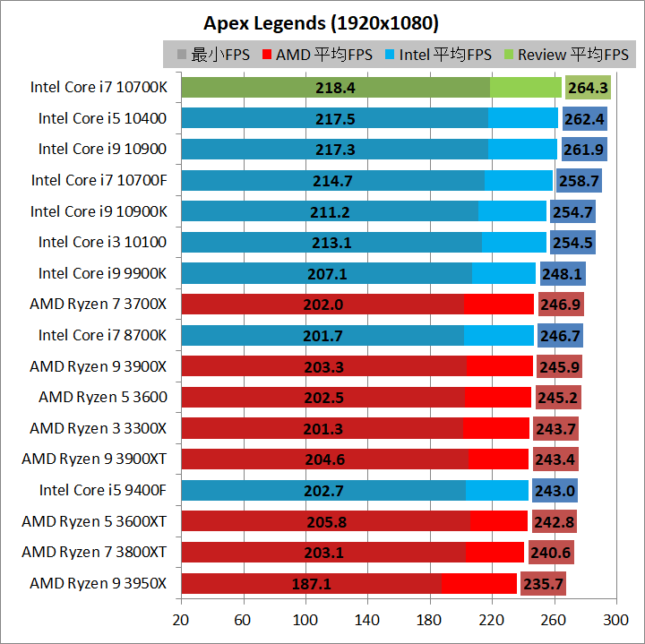Click the 235.7 average FPS value
The height and width of the screenshot is (644, 645).
[x=543, y=584]
